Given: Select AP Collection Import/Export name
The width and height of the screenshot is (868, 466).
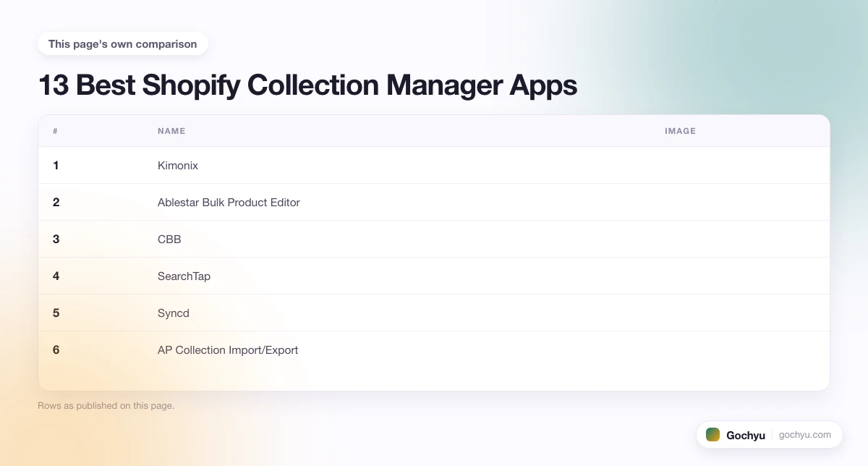Looking at the screenshot, I should [x=228, y=350].
